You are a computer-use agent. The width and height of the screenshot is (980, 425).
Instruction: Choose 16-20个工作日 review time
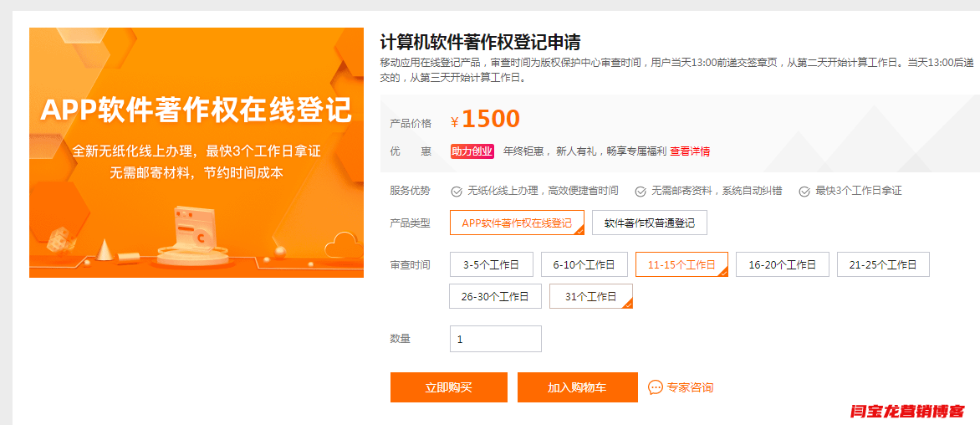tap(783, 264)
